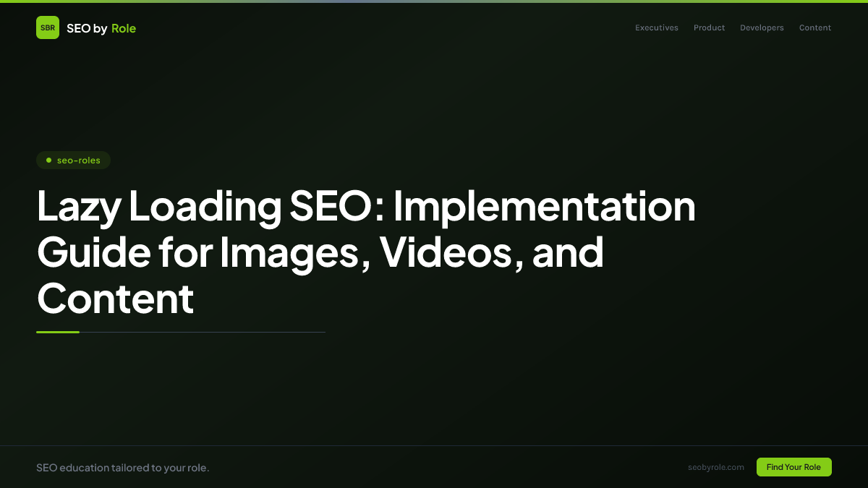This screenshot has width=868, height=488.
Task: Open the Executives navigation menu item
Action: (656, 27)
